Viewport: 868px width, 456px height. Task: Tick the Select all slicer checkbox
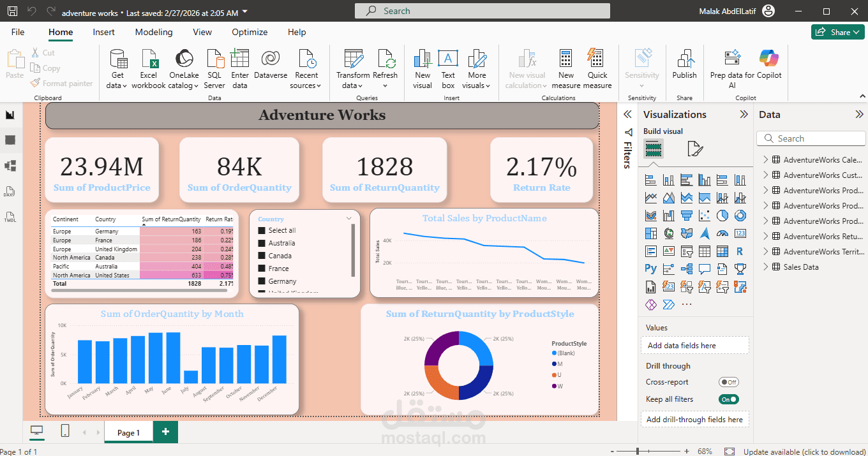pos(261,230)
